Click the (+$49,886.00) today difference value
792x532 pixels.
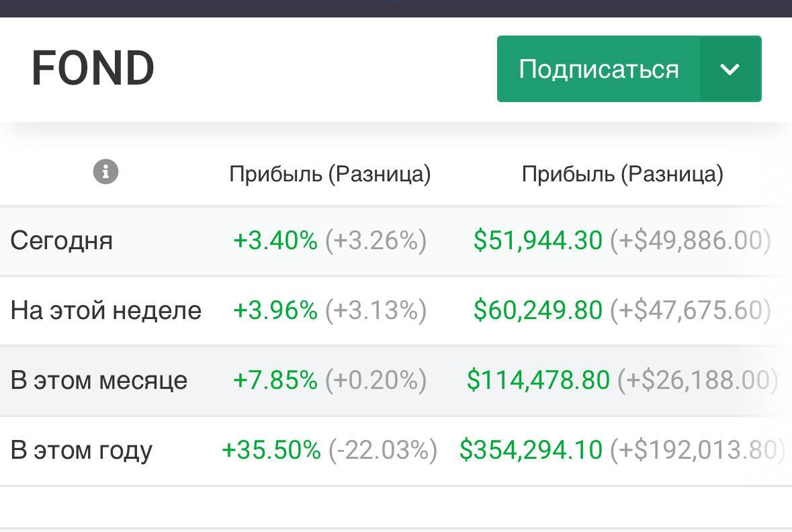[691, 240]
